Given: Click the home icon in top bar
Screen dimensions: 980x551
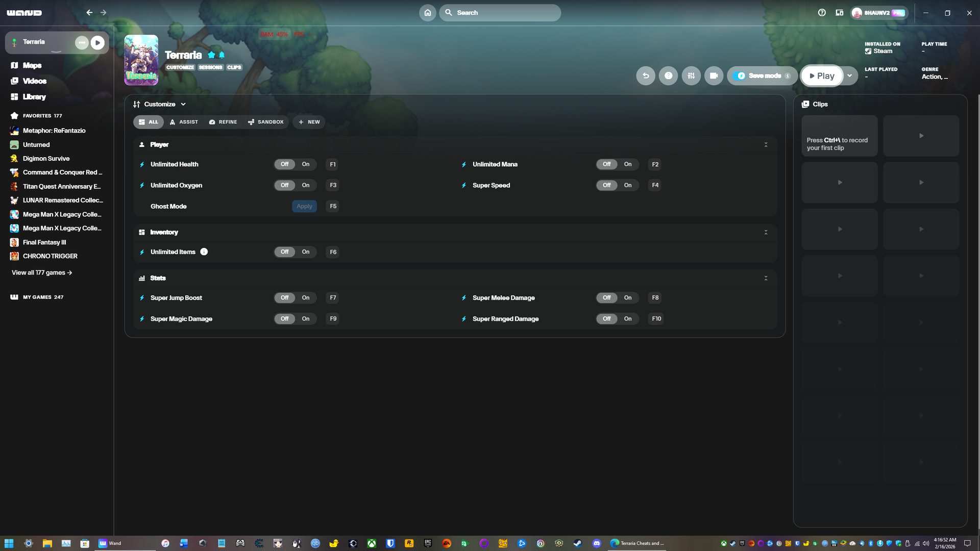Looking at the screenshot, I should pos(428,13).
